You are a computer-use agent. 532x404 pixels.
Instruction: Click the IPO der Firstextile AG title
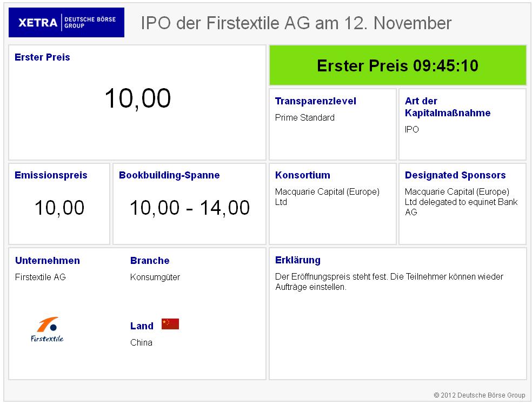point(296,23)
